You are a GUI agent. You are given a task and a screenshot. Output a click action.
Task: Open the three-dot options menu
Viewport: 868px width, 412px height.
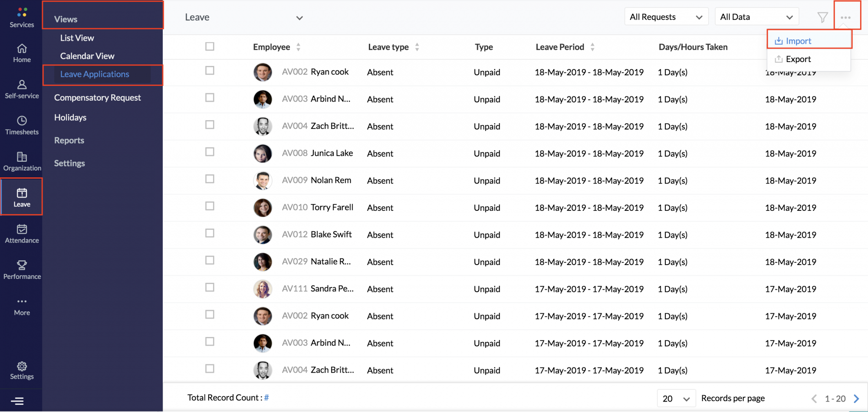tap(845, 17)
